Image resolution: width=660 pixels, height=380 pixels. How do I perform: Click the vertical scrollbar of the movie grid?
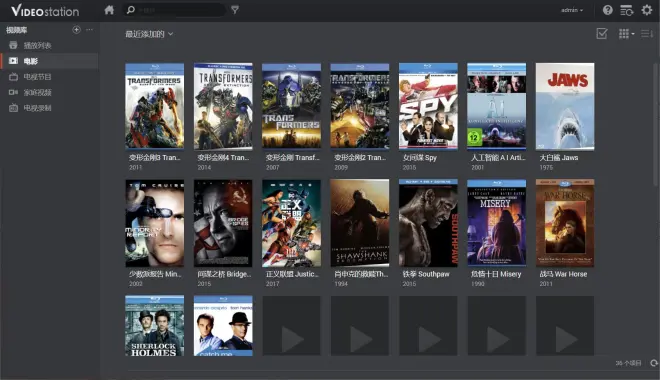(655, 125)
